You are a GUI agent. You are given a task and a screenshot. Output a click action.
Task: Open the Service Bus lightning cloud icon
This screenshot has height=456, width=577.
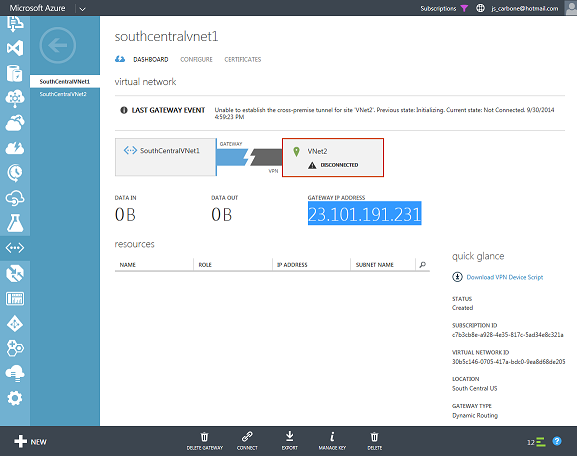pos(15,148)
